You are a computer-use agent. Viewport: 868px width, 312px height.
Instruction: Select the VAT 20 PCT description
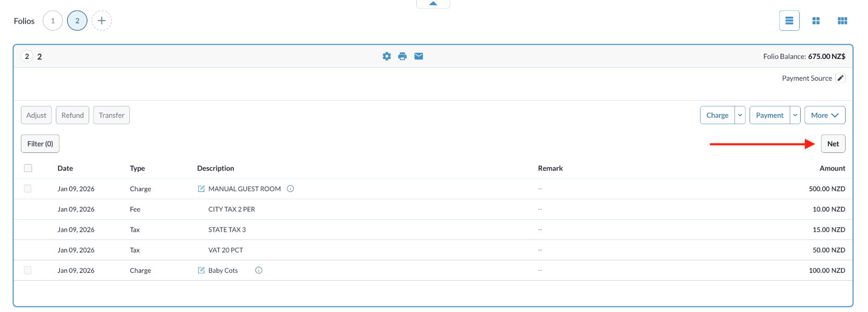click(225, 250)
